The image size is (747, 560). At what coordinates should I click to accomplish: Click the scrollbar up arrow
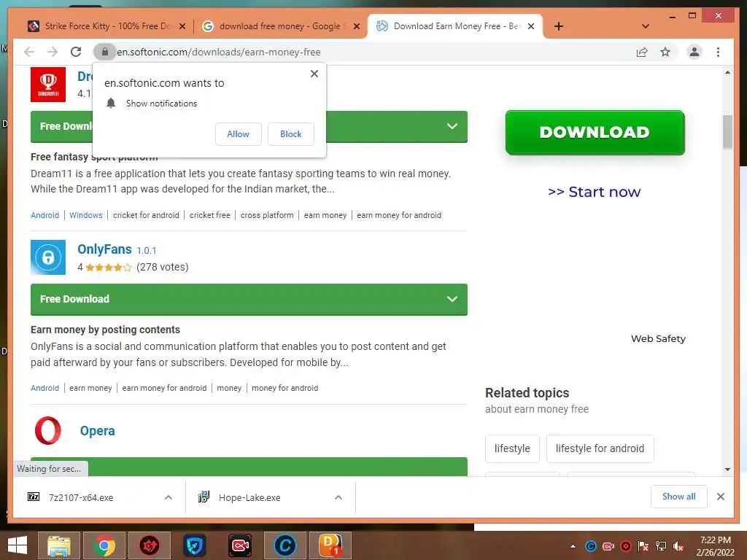[727, 72]
